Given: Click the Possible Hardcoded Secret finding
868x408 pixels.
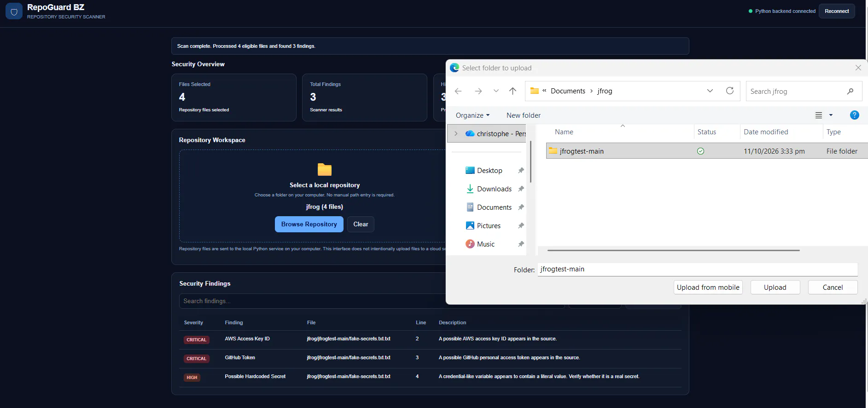Looking at the screenshot, I should (x=255, y=376).
